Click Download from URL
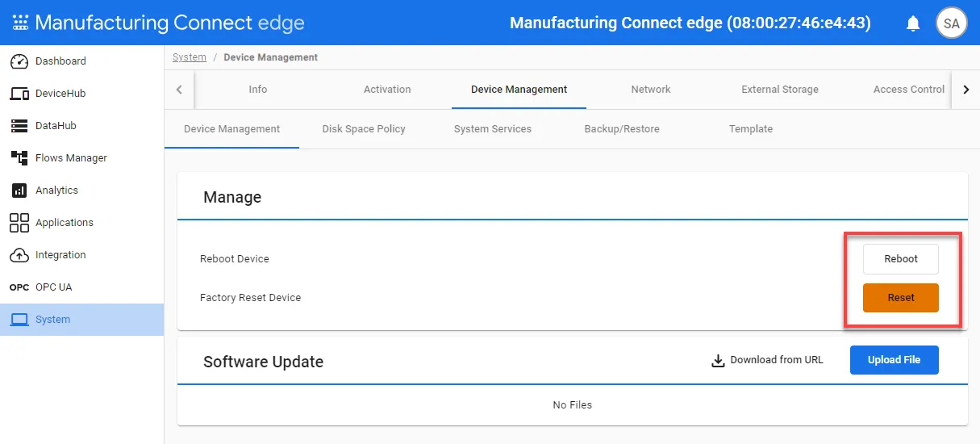The height and width of the screenshot is (444, 980). coord(767,360)
